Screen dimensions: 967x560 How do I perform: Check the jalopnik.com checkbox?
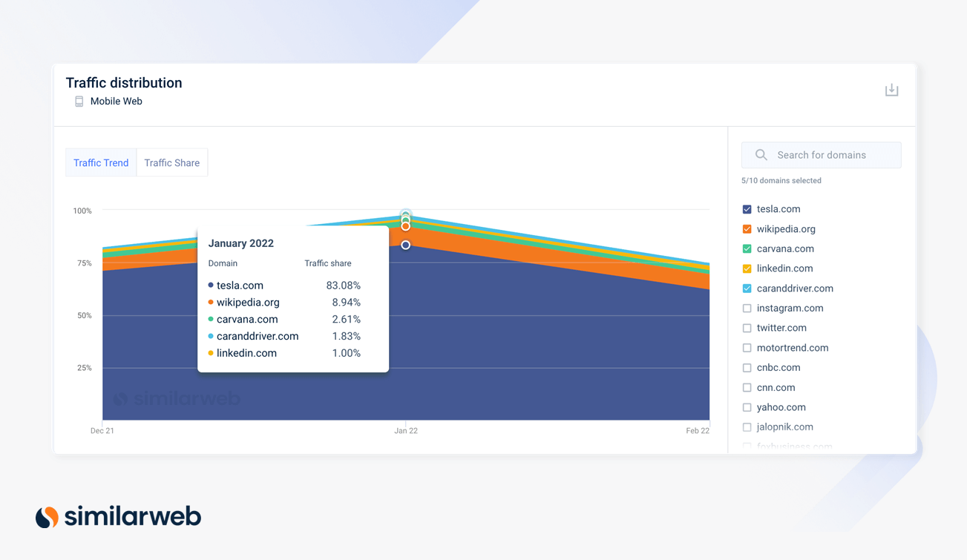tap(747, 427)
